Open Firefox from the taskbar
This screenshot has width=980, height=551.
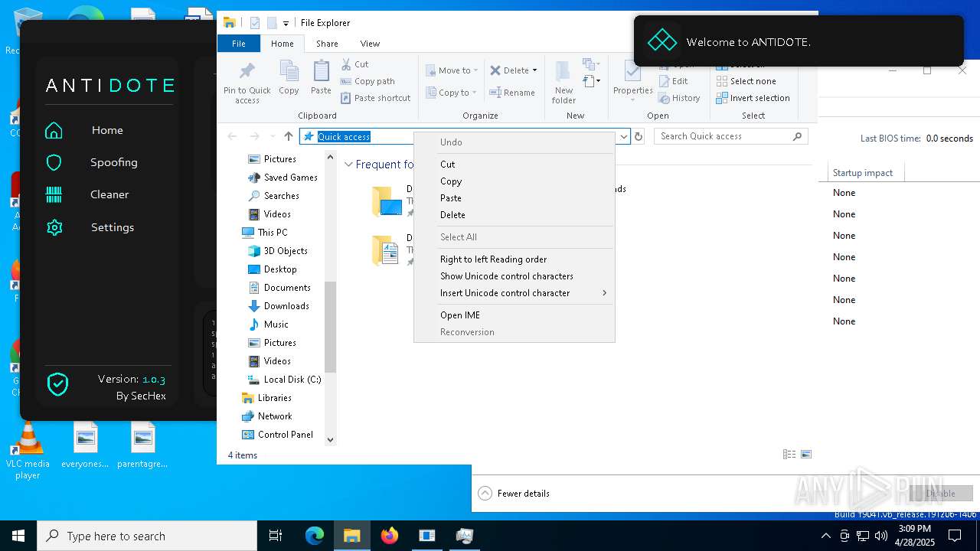390,536
